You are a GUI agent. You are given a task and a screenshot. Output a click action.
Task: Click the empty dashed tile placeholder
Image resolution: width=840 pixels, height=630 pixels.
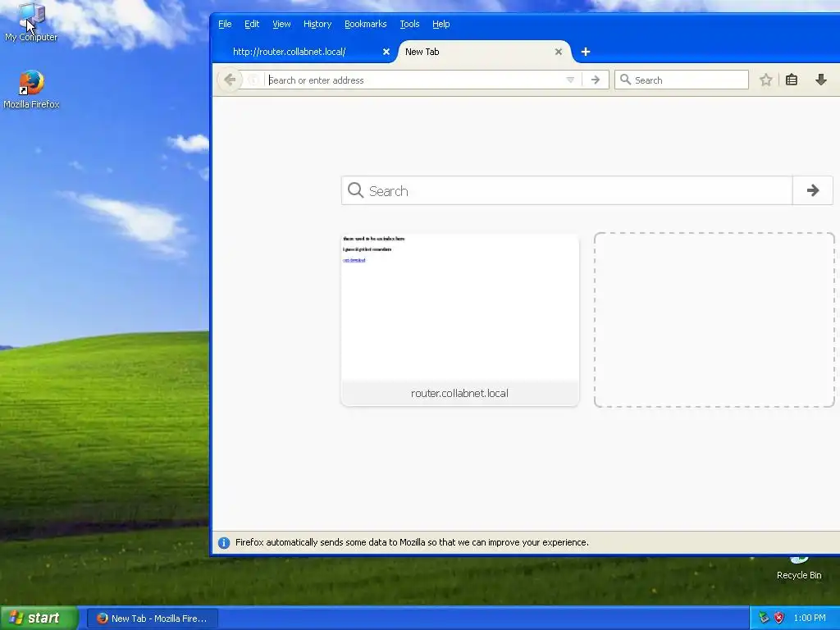[714, 320]
